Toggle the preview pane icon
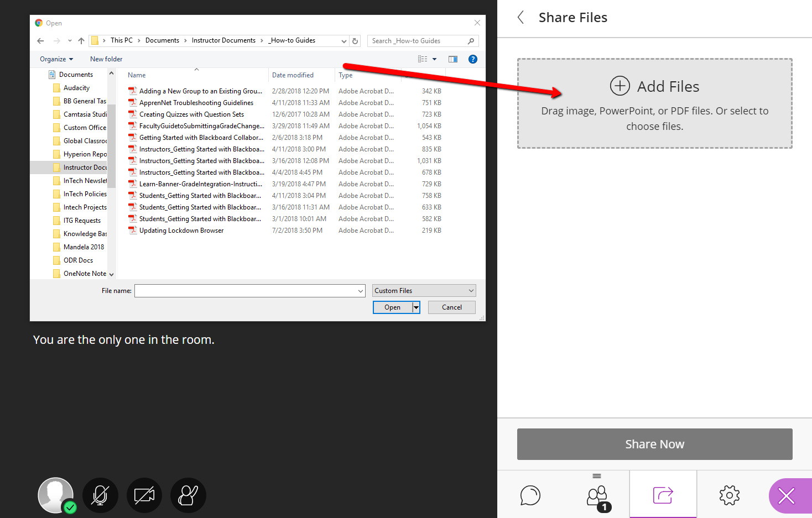The height and width of the screenshot is (518, 812). coord(453,59)
